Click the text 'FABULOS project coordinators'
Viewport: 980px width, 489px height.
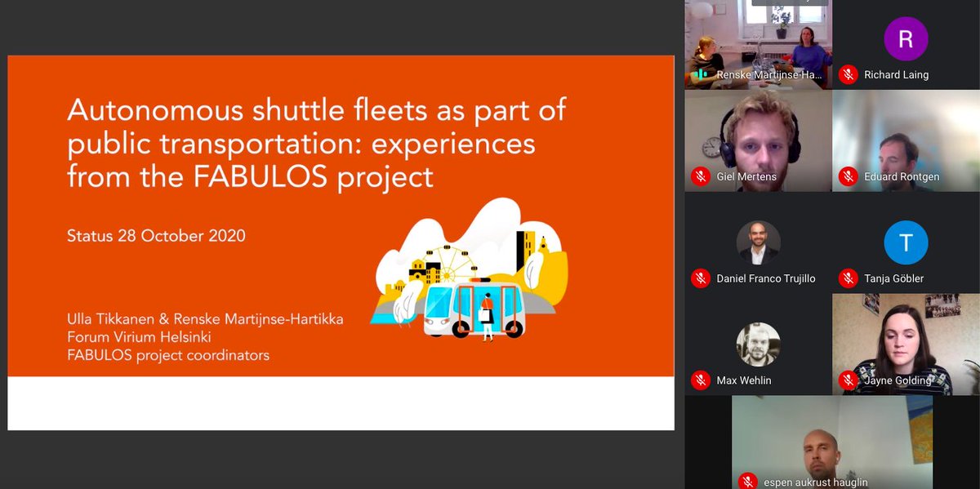(x=168, y=355)
